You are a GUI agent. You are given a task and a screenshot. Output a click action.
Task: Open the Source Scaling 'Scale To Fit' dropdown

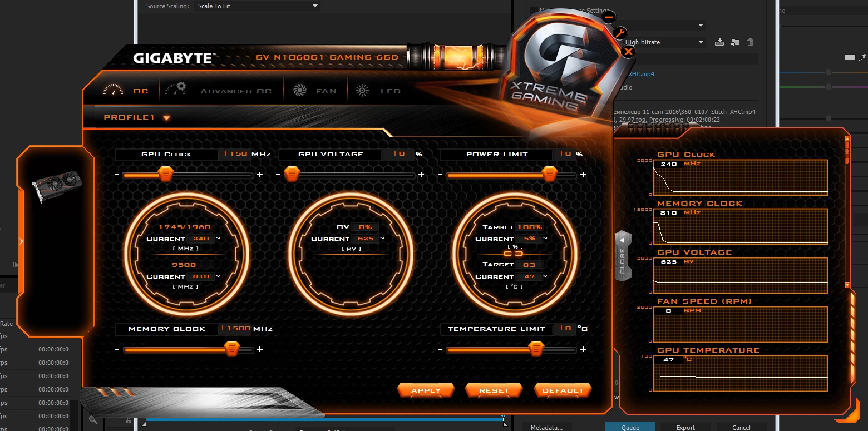tap(258, 6)
